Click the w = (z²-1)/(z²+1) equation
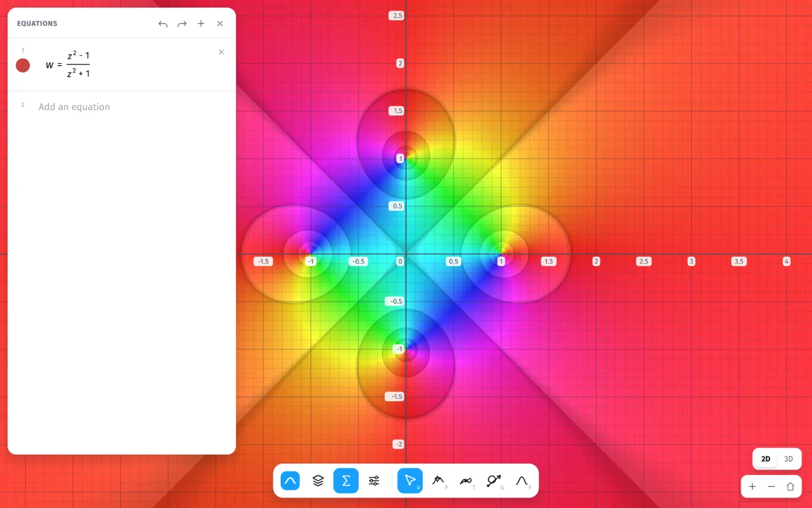Viewport: 812px width, 508px height. tap(68, 64)
